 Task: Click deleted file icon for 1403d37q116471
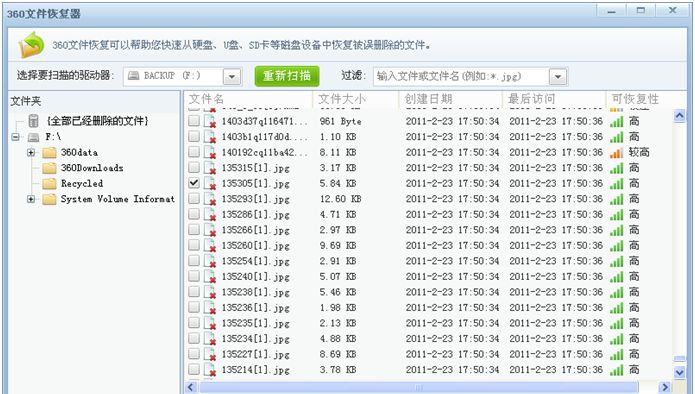pos(210,122)
